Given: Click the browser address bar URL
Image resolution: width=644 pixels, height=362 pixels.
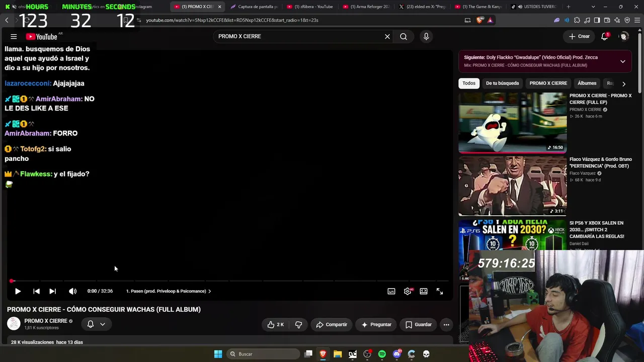Looking at the screenshot, I should tap(232, 20).
